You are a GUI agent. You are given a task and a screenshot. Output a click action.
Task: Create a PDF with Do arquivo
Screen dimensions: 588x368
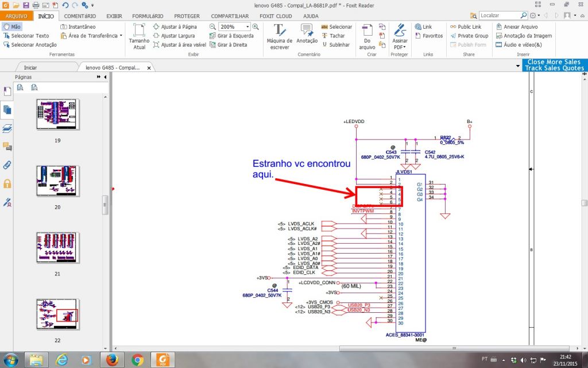[367, 36]
